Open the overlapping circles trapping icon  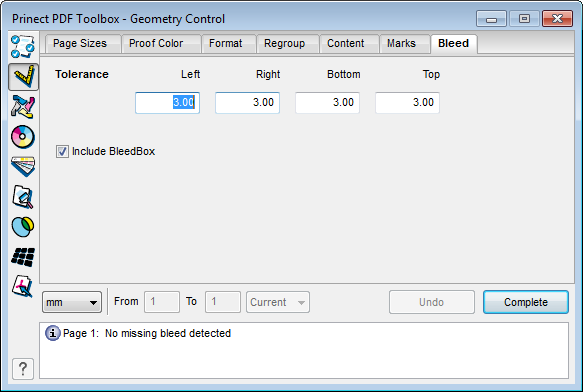(x=23, y=227)
